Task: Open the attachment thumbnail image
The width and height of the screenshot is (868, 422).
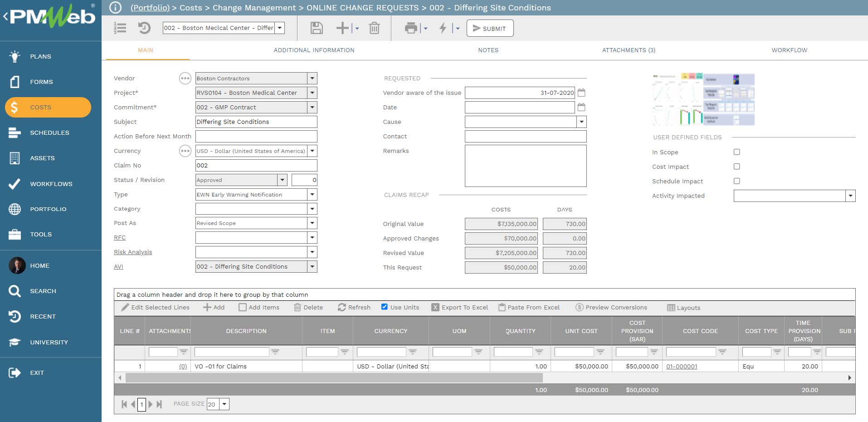Action: pos(703,99)
